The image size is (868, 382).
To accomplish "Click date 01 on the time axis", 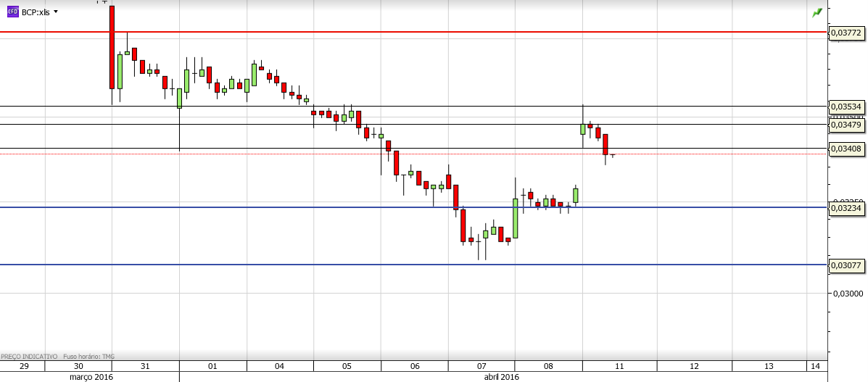I will (212, 367).
